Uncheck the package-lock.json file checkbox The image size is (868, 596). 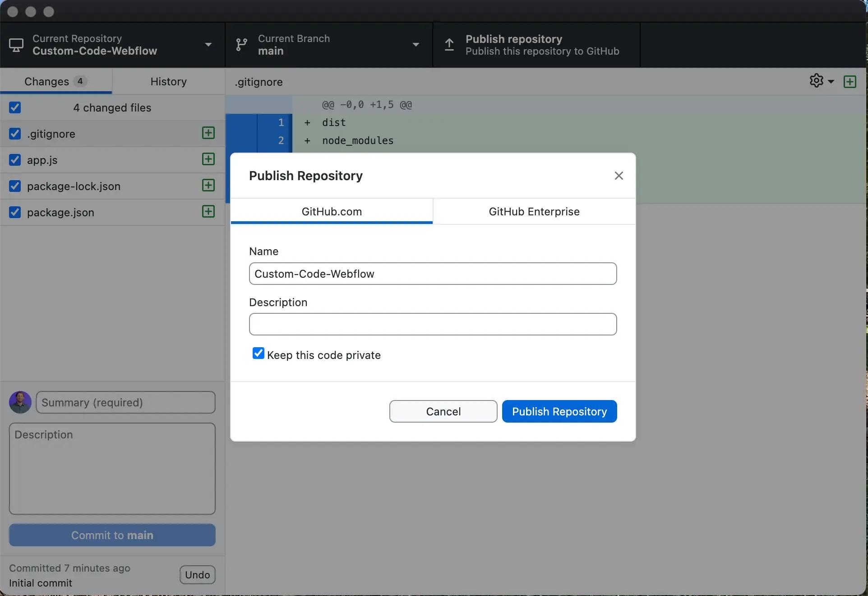click(15, 186)
